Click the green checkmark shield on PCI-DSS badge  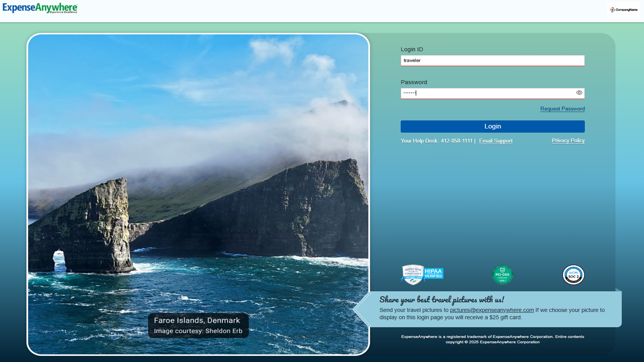502,270
